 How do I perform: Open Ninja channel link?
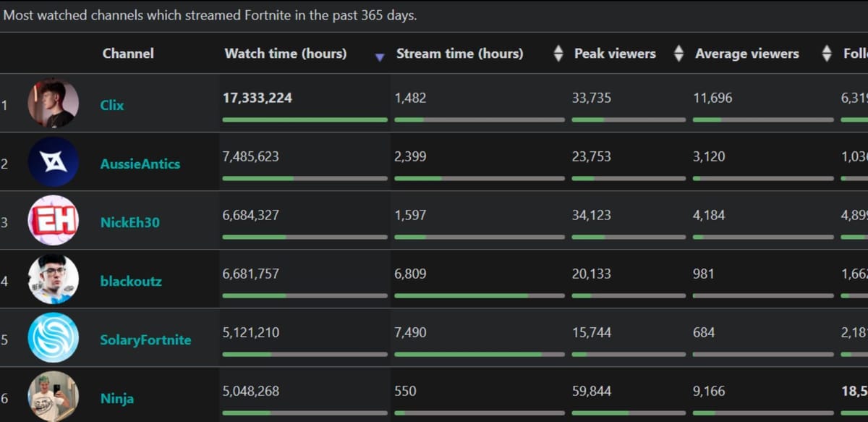[x=116, y=398]
